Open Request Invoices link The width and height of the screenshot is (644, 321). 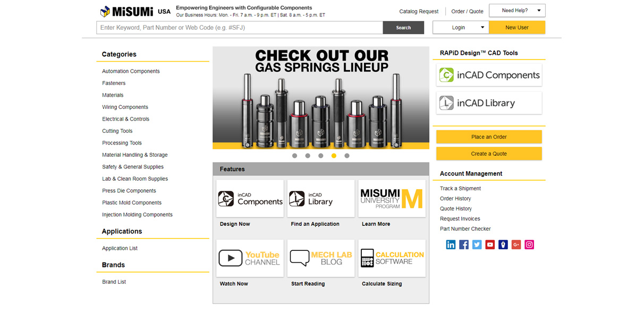[460, 218]
